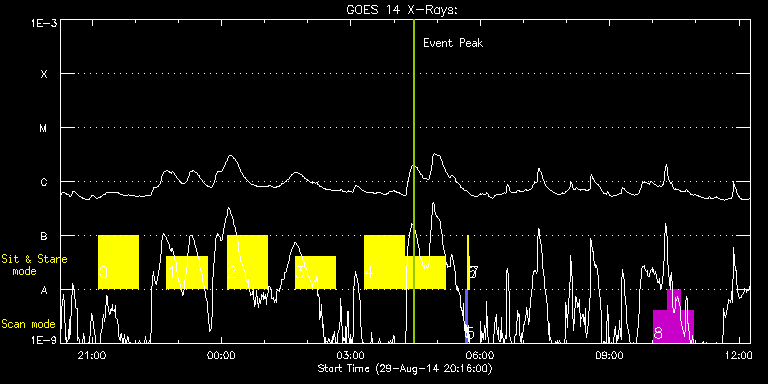
Task: Click the Scan mode label
Action: 28,324
